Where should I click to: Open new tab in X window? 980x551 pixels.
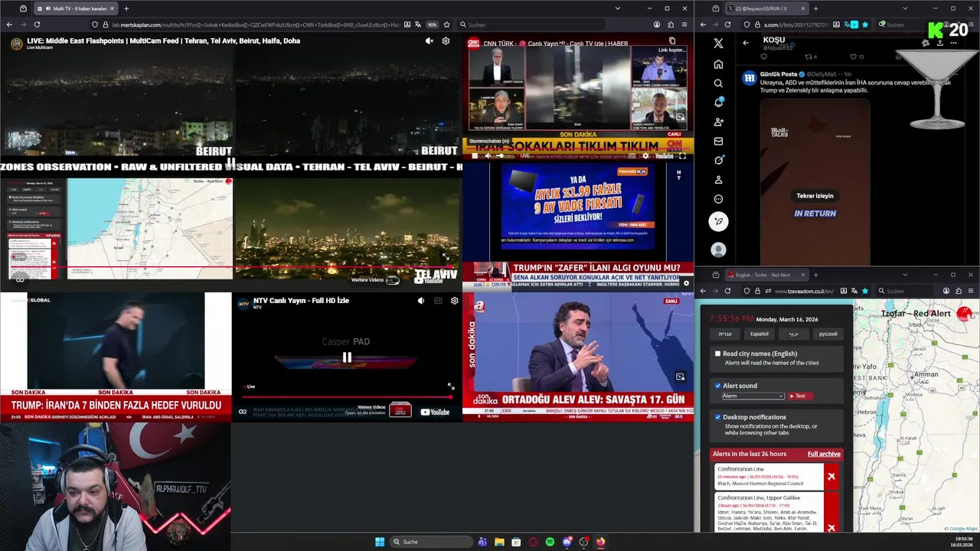pos(815,8)
